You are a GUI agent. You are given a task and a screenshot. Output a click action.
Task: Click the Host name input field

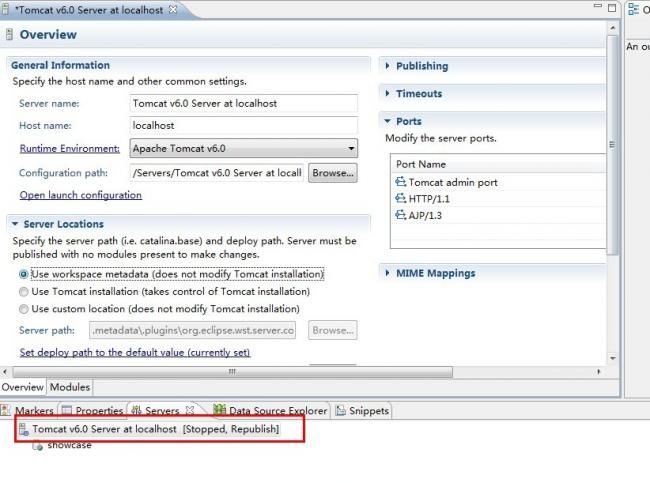pos(244,126)
